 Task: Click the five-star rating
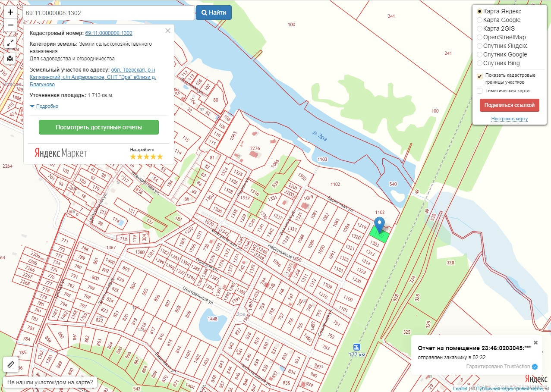click(147, 157)
